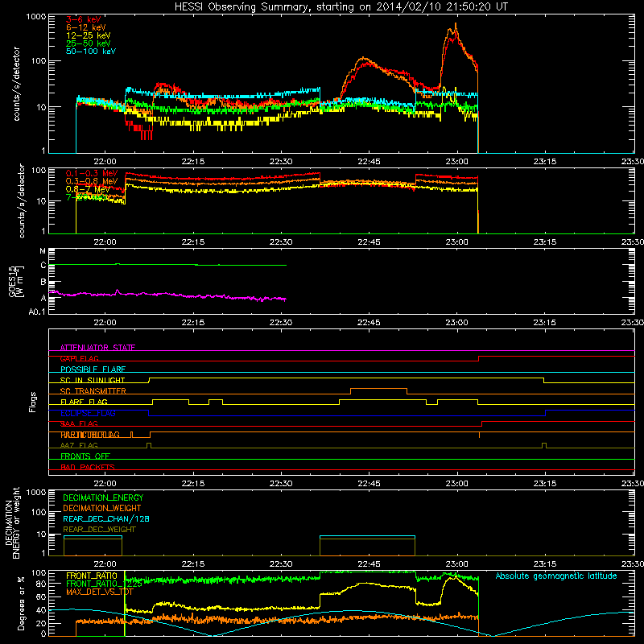The image size is (644, 644).
Task: Select the FLARE_FLAG label
Action: [x=84, y=402]
